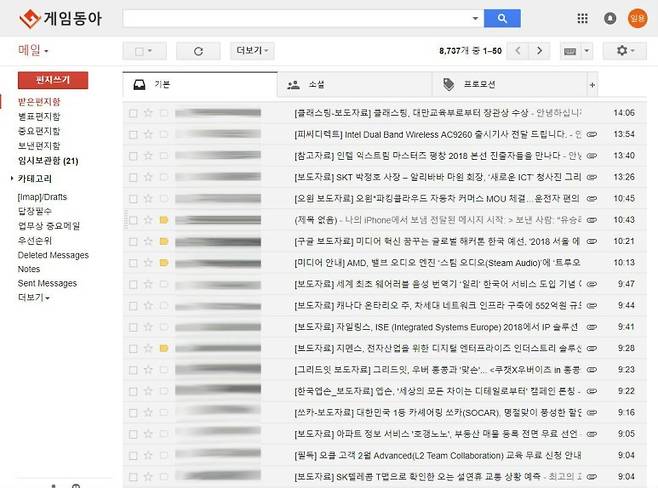Toggle importance marker on 9:28 지멘스 message
Image resolution: width=658 pixels, height=488 pixels.
(164, 348)
